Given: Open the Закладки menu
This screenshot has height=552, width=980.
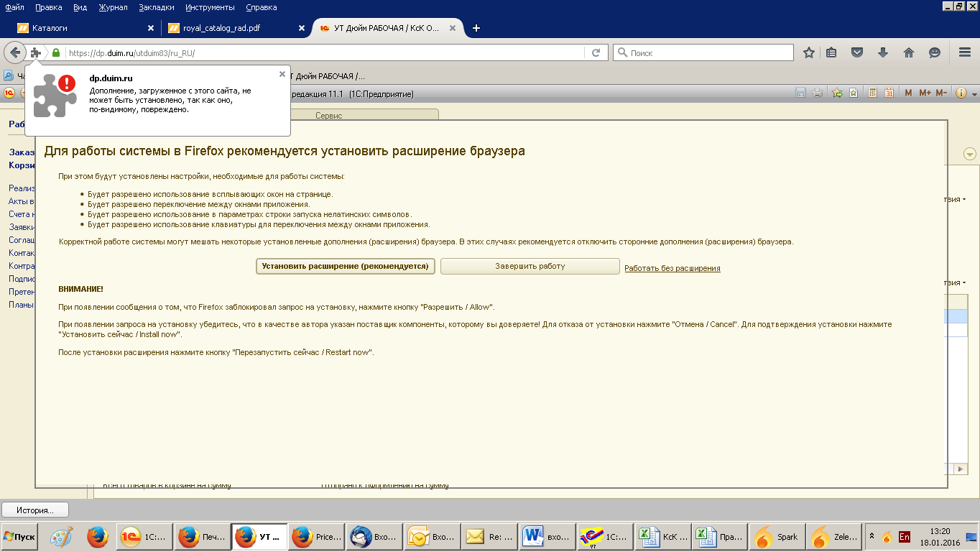Looking at the screenshot, I should pos(157,7).
